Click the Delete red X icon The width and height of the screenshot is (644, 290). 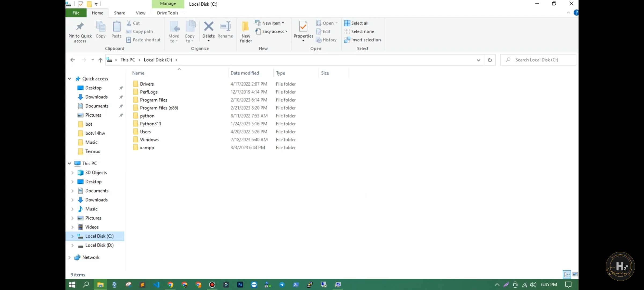[x=208, y=26]
